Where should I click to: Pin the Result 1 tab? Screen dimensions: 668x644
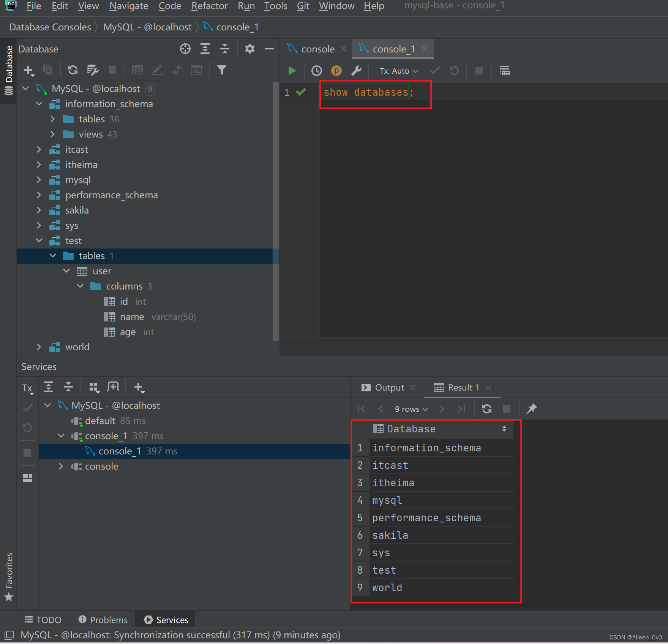point(531,409)
